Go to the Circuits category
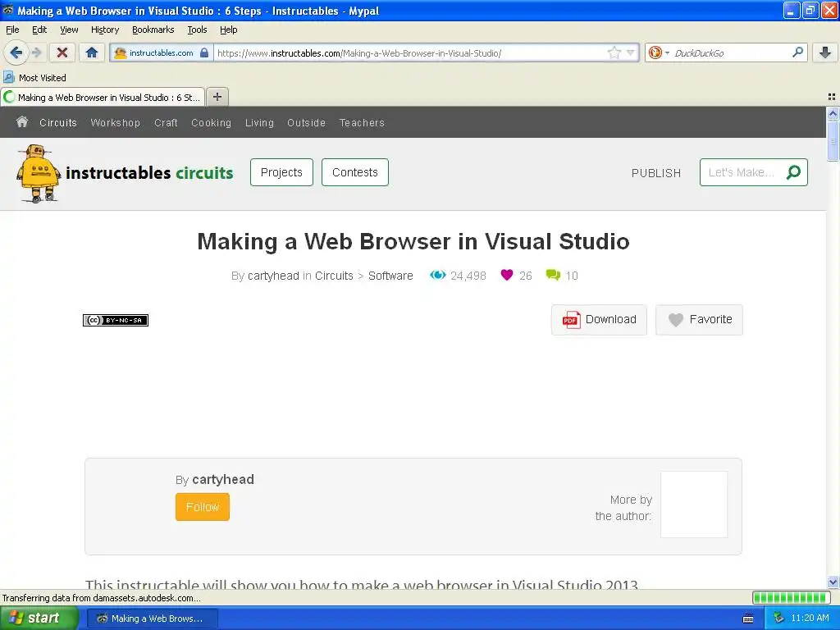Image resolution: width=840 pixels, height=630 pixels. click(x=58, y=123)
